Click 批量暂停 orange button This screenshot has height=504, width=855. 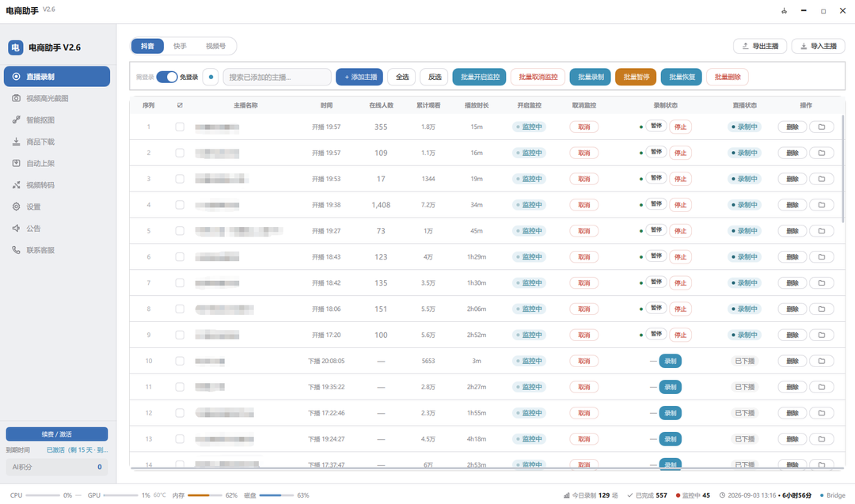tap(636, 77)
